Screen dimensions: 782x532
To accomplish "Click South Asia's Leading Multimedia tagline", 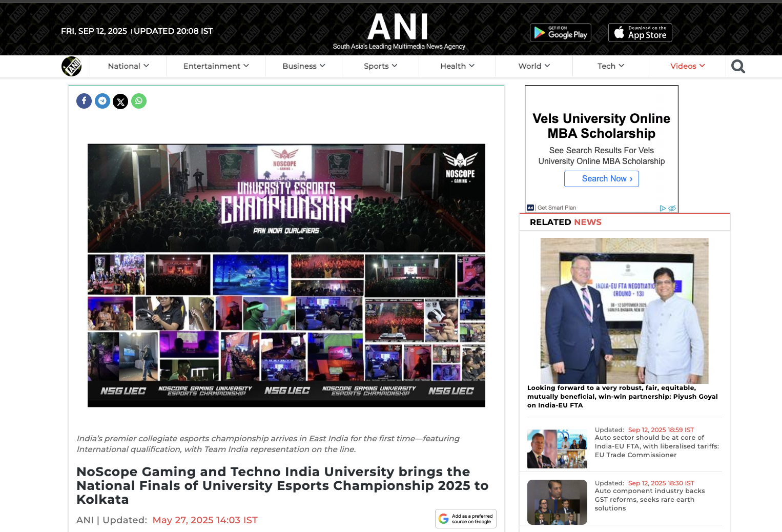I will click(x=399, y=47).
